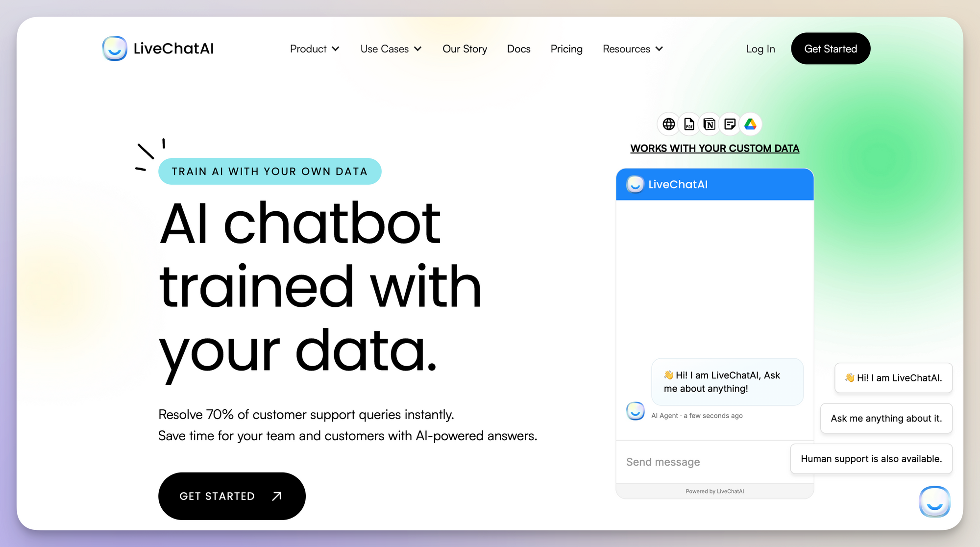Click the calendar/notes data source icon

pyautogui.click(x=730, y=124)
